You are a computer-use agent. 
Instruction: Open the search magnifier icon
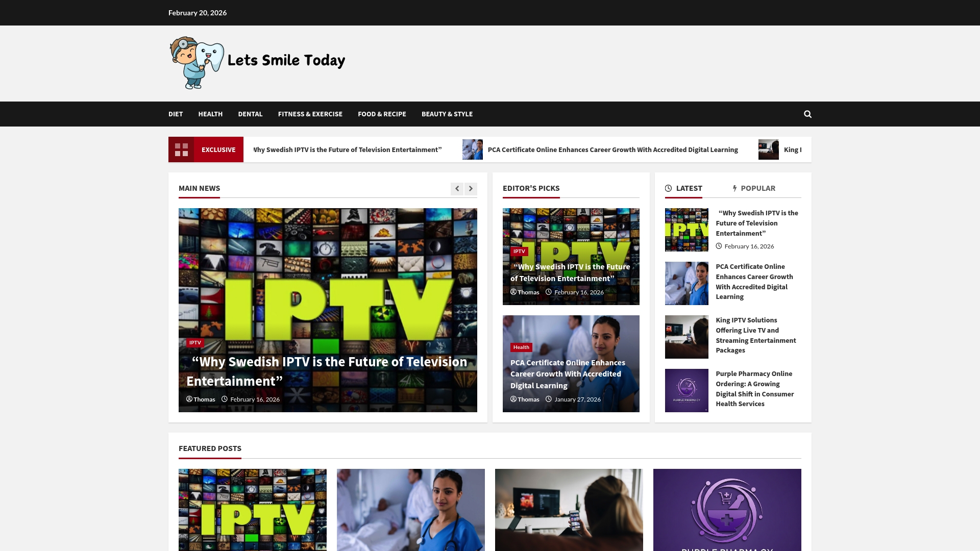(807, 114)
